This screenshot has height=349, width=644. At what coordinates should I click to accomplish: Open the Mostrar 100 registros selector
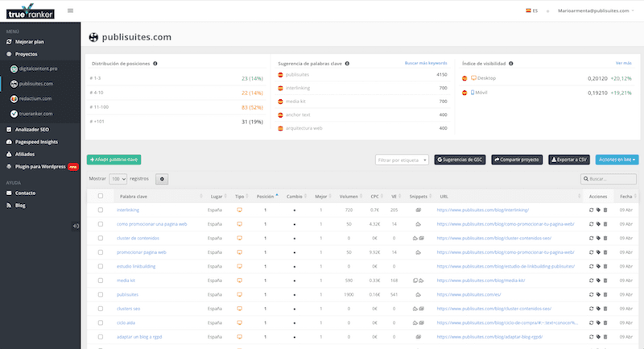(x=118, y=179)
